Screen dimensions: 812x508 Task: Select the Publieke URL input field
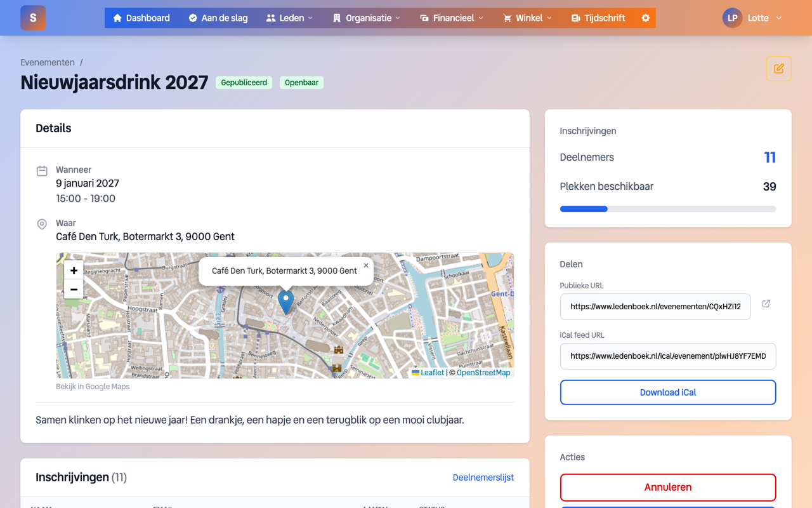[x=655, y=307]
